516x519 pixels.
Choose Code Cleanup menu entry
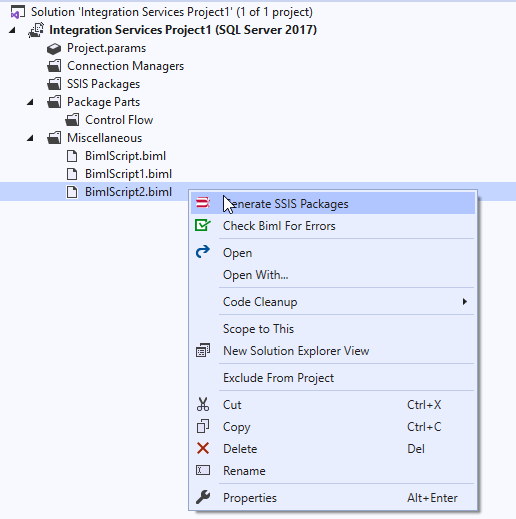coord(333,302)
